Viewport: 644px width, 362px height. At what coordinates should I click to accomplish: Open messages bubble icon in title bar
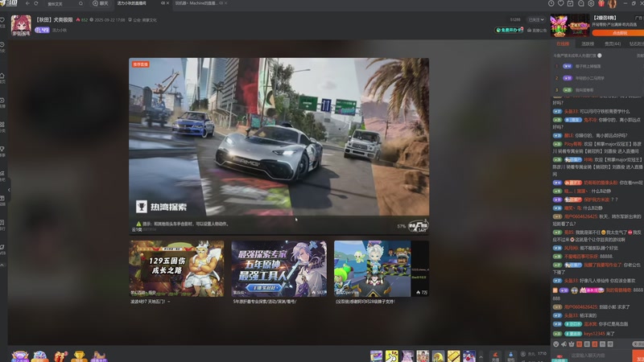coord(580,3)
